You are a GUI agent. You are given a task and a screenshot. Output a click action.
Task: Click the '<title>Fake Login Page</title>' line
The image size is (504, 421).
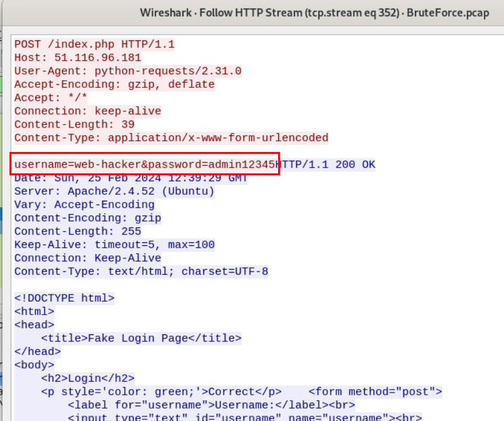141,338
